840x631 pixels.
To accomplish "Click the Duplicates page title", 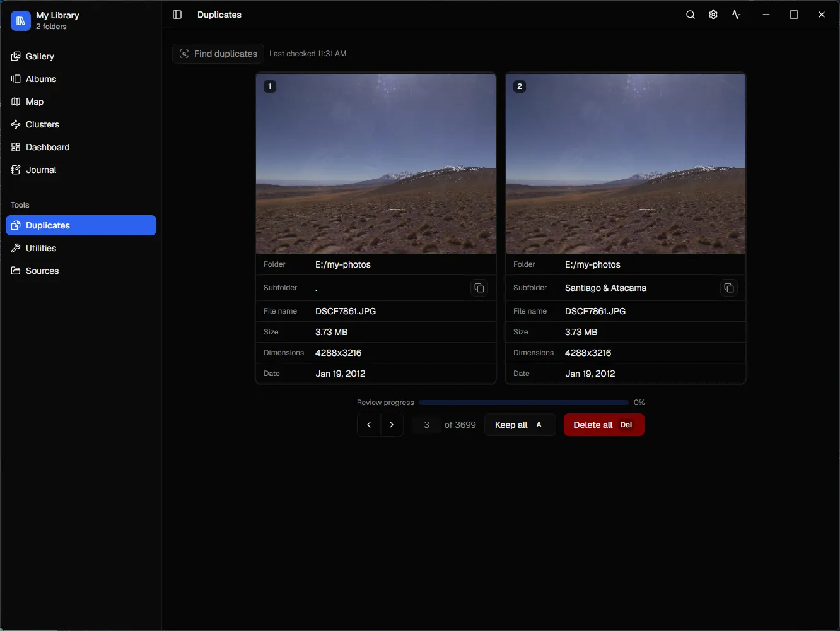I will [219, 15].
